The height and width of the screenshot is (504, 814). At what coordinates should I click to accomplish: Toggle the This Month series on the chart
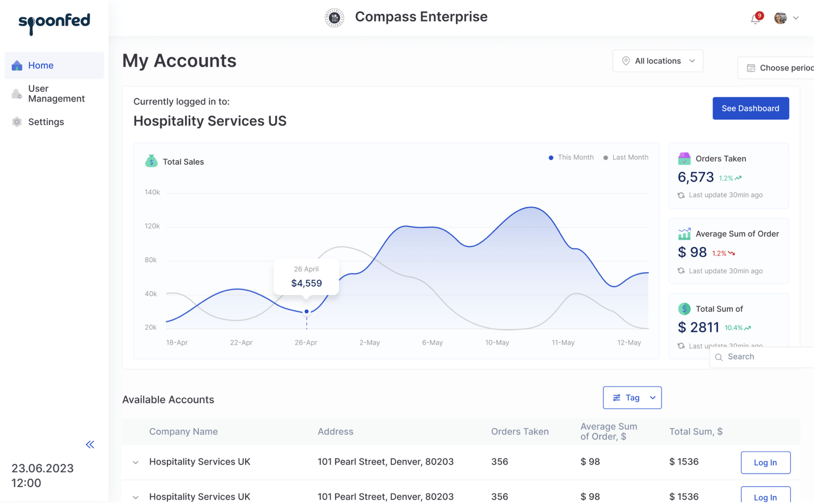pos(571,157)
